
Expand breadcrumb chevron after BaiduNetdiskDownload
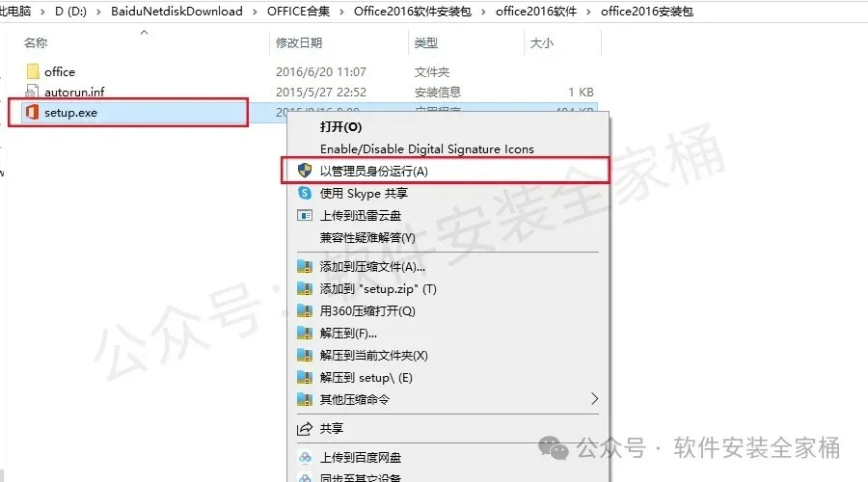[255, 12]
